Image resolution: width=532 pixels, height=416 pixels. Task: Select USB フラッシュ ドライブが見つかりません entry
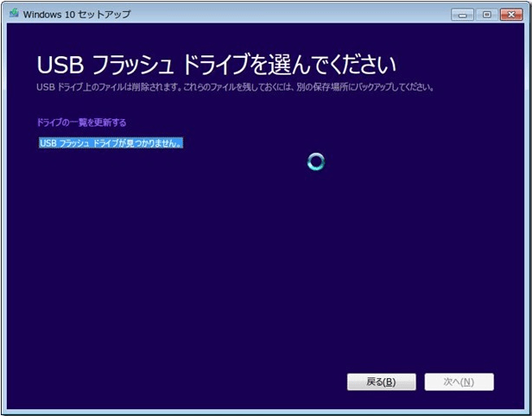tap(111, 143)
